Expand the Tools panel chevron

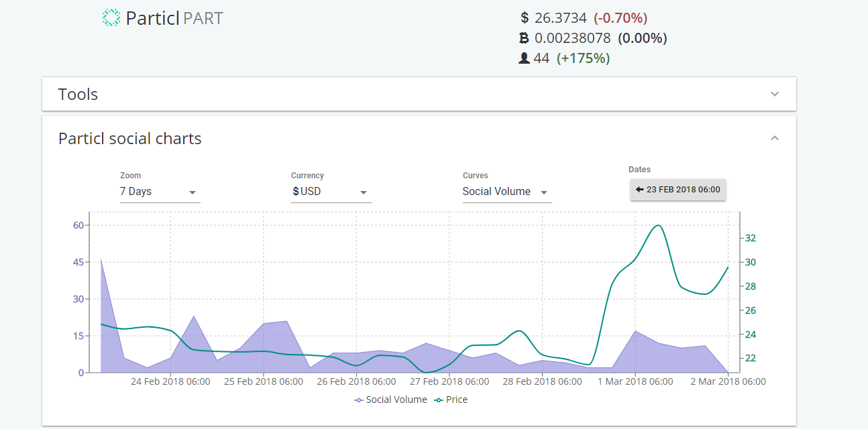click(x=775, y=94)
